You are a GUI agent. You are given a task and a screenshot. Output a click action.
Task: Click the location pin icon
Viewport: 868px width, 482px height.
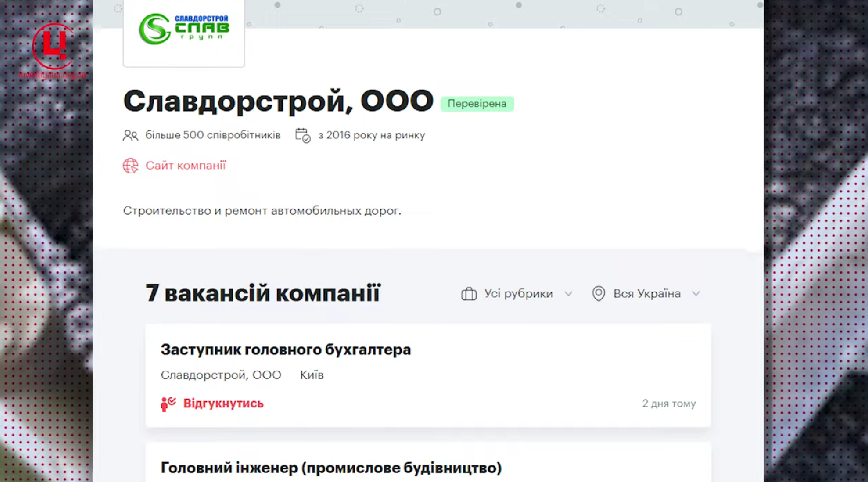(598, 294)
